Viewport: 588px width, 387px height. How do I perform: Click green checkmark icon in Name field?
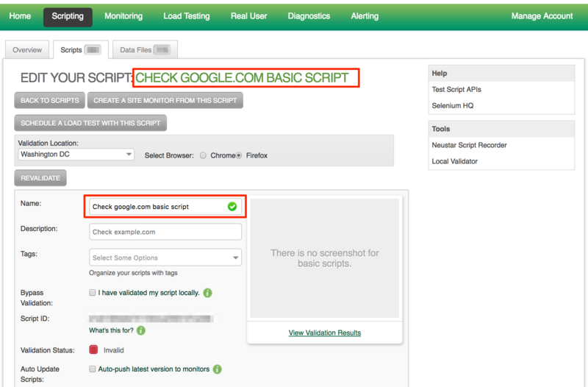click(232, 207)
